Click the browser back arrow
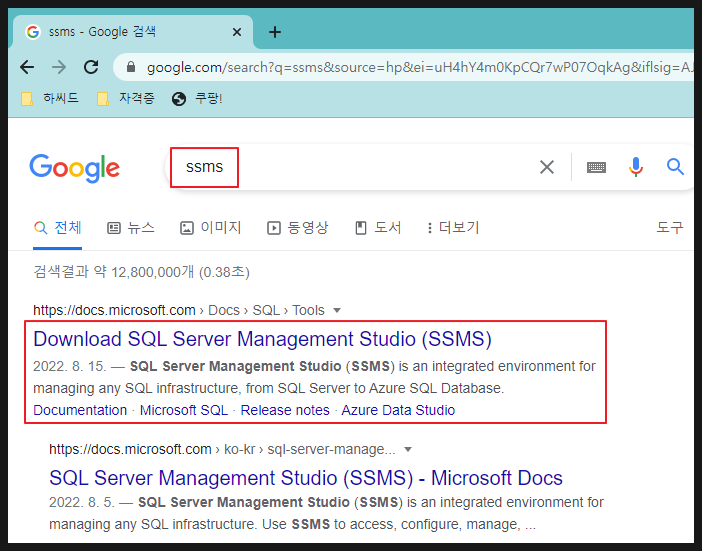The height and width of the screenshot is (551, 702). click(x=27, y=67)
